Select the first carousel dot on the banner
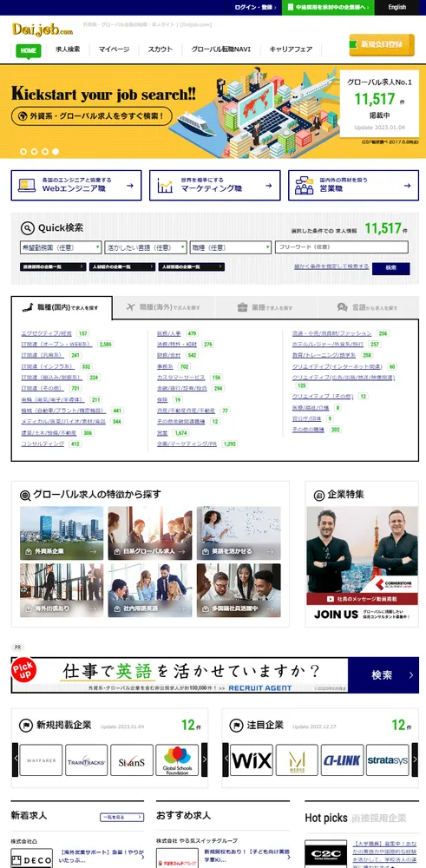 click(x=23, y=151)
